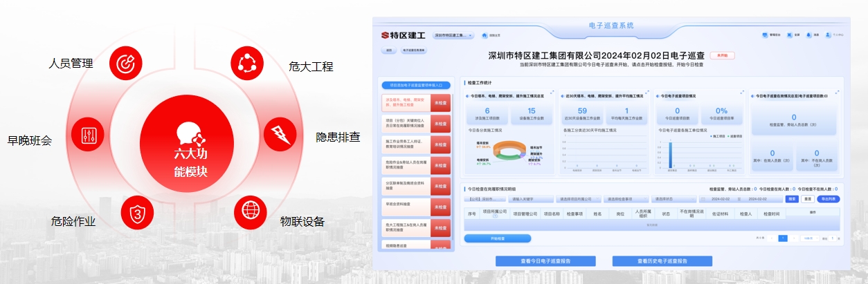Click the 涉及施工项目数 card showing 6
This screenshot has width=868, height=284.
(x=487, y=113)
